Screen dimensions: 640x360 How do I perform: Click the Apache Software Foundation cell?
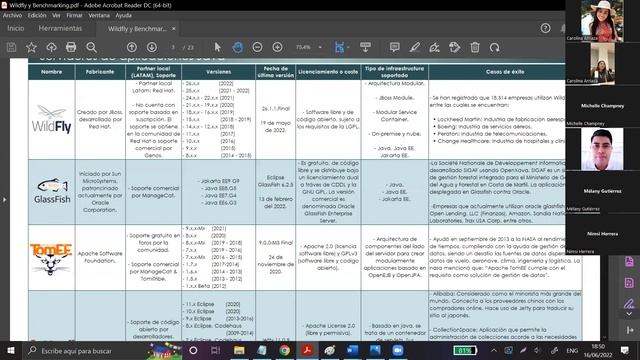[100, 257]
